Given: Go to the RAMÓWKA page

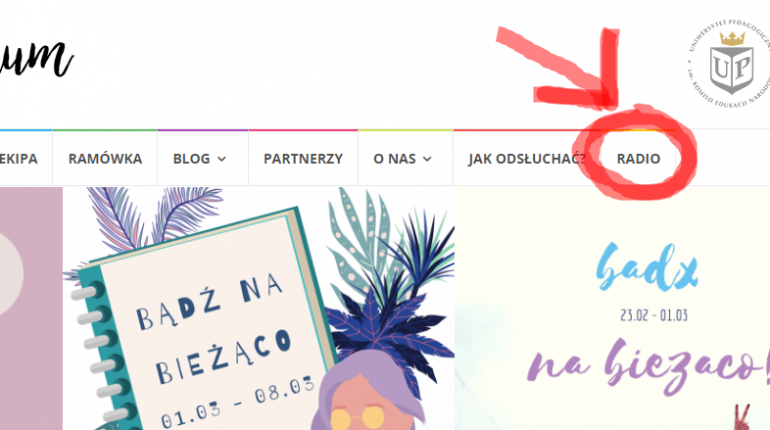Looking at the screenshot, I should point(105,159).
